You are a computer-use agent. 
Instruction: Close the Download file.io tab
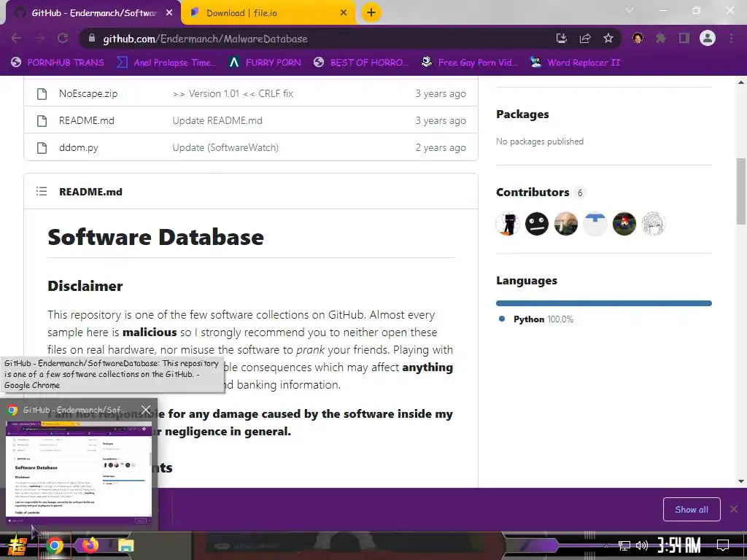[x=344, y=13]
